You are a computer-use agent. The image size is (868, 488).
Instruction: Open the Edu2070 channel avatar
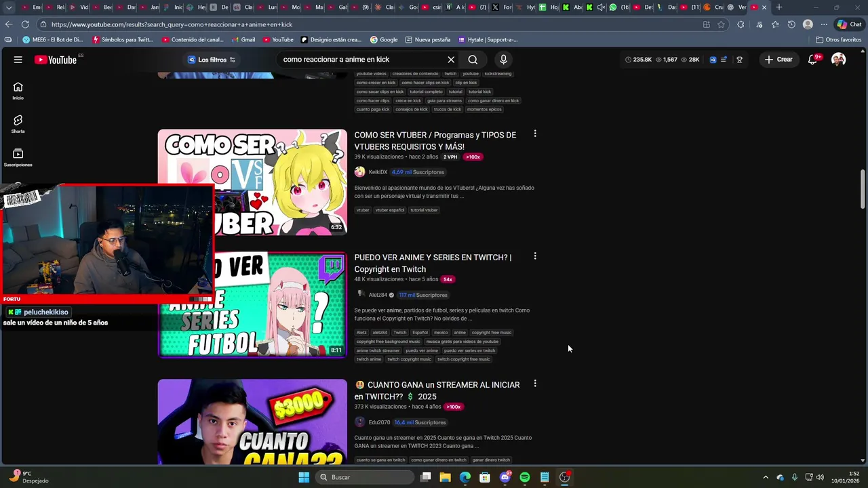(x=359, y=422)
